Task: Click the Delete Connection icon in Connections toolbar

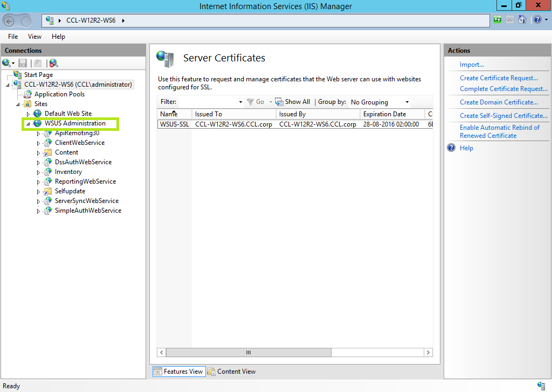Action: coord(53,63)
